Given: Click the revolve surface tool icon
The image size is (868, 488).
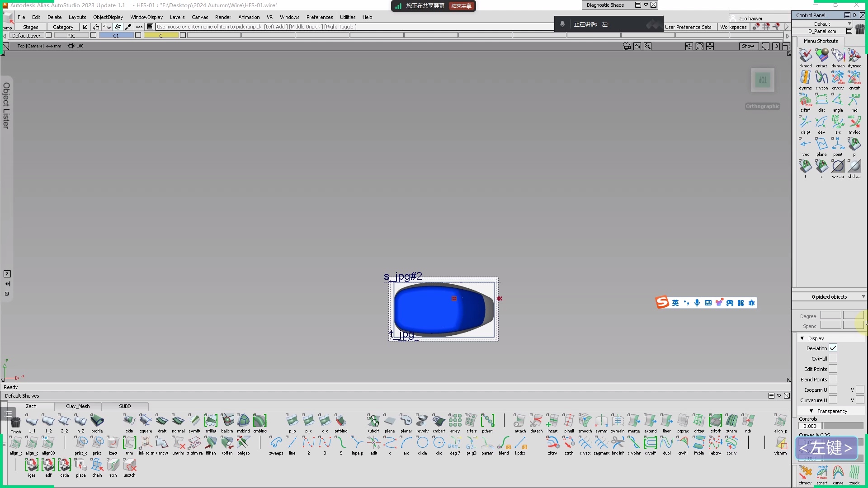Looking at the screenshot, I should click(422, 421).
